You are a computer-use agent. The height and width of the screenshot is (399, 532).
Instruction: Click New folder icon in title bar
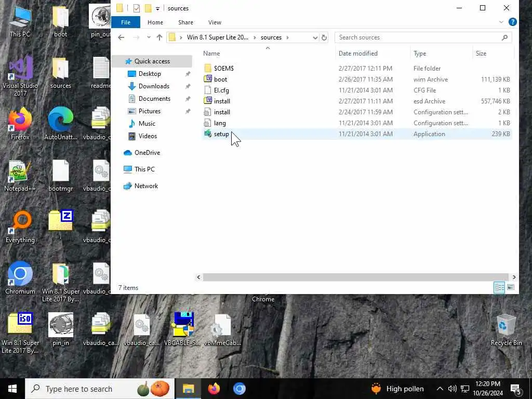pyautogui.click(x=148, y=8)
